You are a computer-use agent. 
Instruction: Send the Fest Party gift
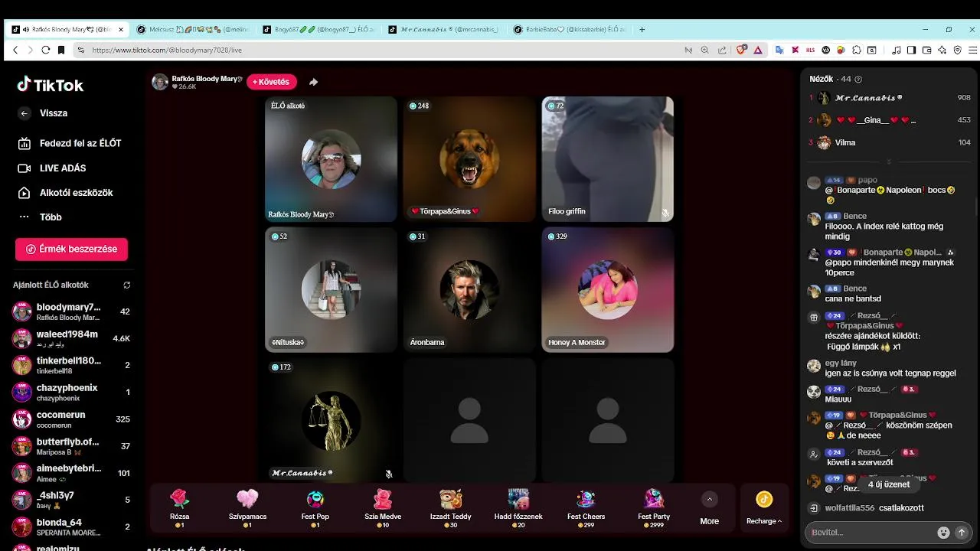tap(654, 507)
